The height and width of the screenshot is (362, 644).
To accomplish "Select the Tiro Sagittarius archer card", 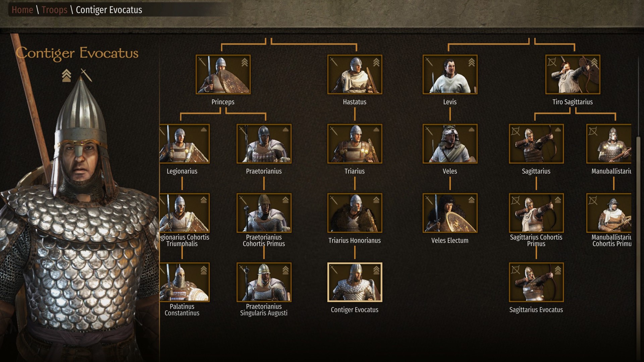I will 573,74.
